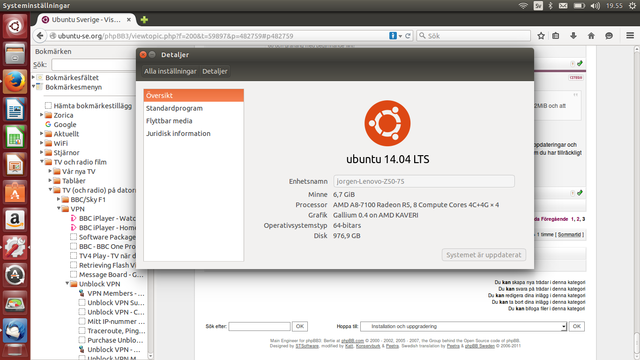The image size is (640, 360).
Task: Open the Mitt IP-nummer bookmark
Action: click(x=111, y=321)
